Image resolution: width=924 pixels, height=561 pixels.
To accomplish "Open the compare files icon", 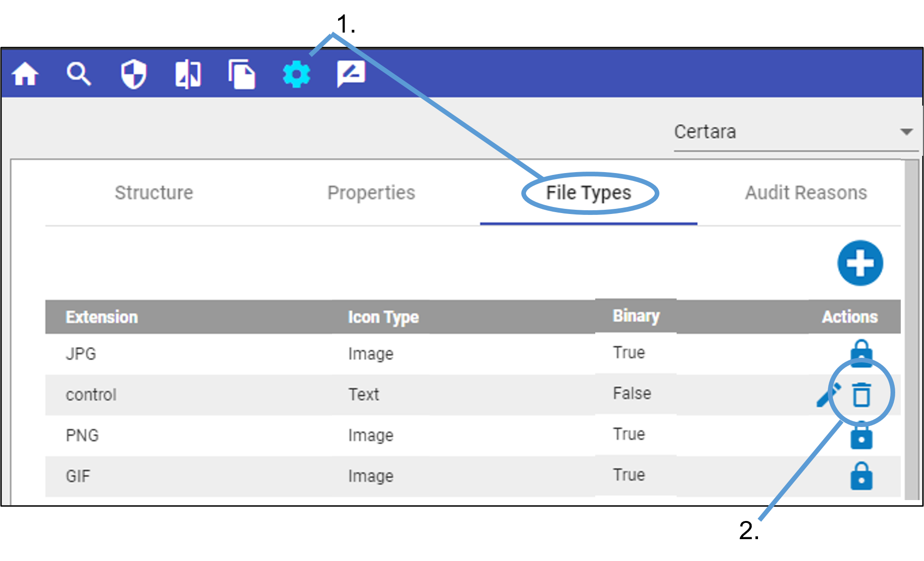I will click(x=188, y=74).
